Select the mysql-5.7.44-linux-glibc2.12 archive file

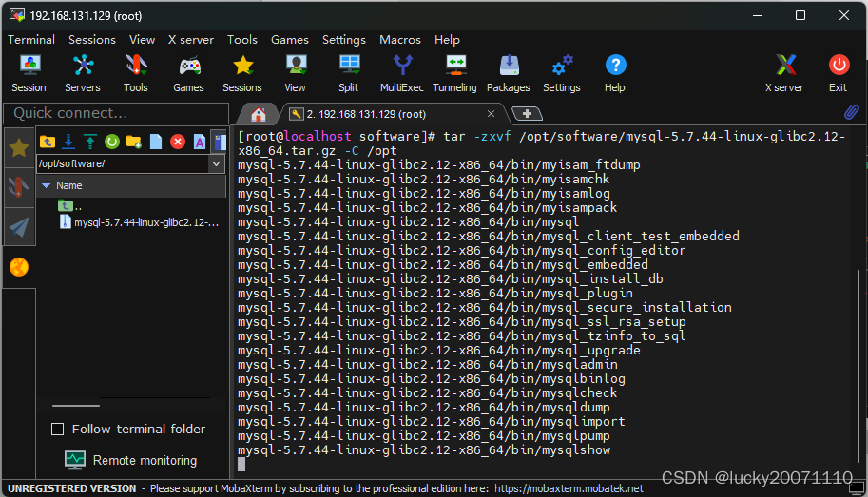(139, 222)
